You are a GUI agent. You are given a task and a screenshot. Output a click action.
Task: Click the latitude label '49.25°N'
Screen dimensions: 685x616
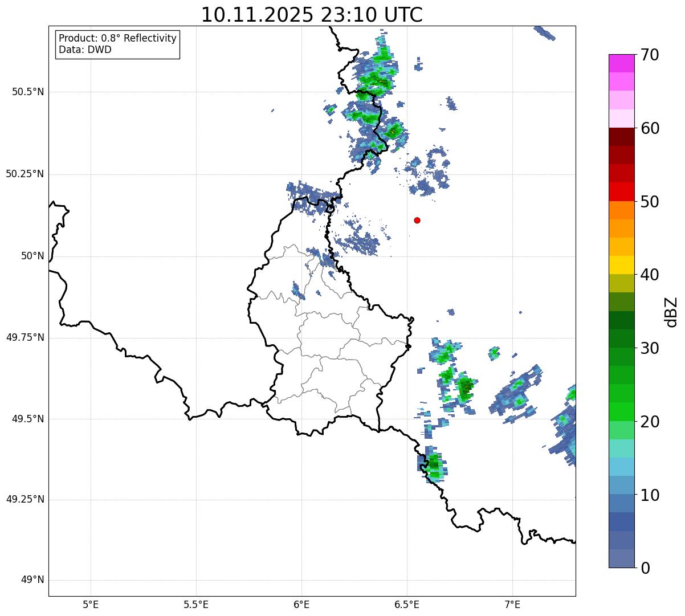click(x=25, y=500)
